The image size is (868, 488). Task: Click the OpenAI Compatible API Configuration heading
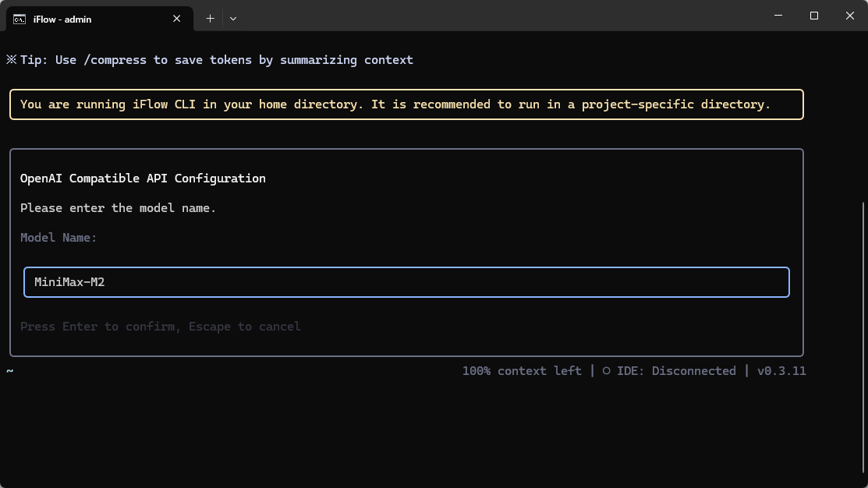pos(143,179)
